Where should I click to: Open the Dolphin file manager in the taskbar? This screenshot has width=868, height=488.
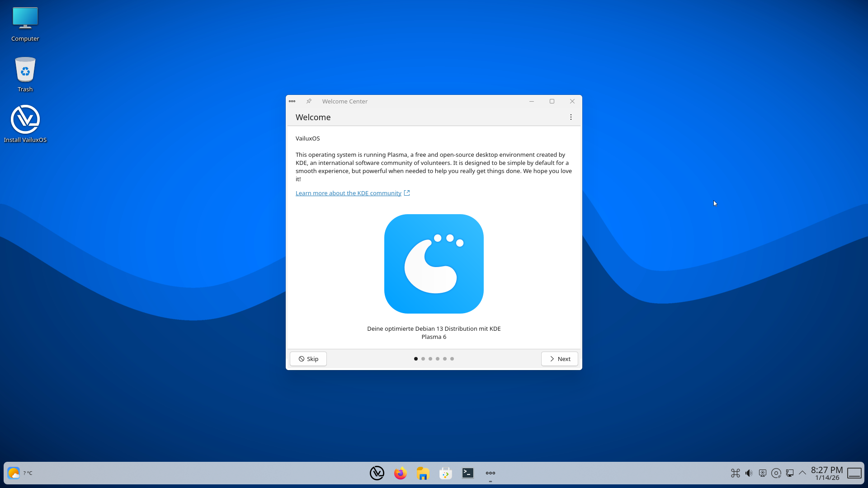point(423,473)
